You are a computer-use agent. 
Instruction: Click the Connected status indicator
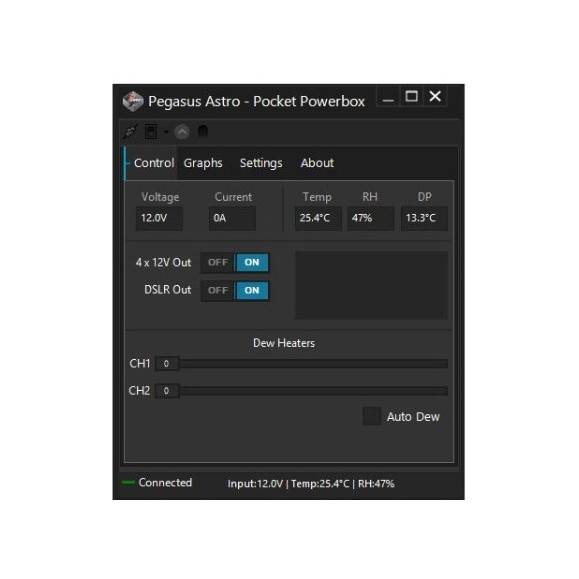(157, 483)
